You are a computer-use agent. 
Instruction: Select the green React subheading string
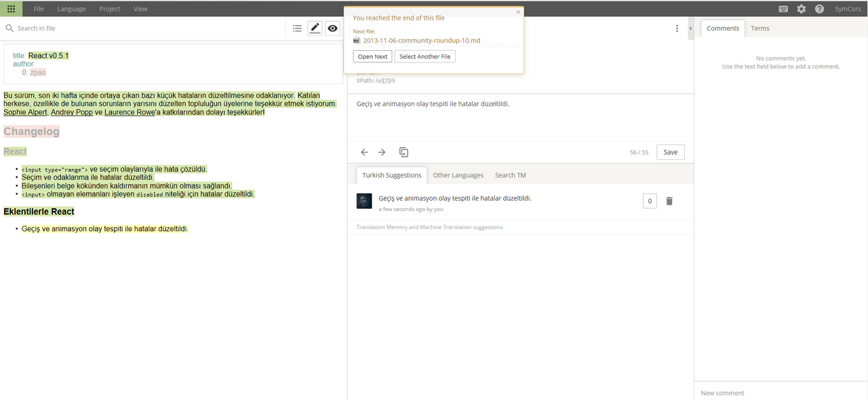tap(15, 151)
